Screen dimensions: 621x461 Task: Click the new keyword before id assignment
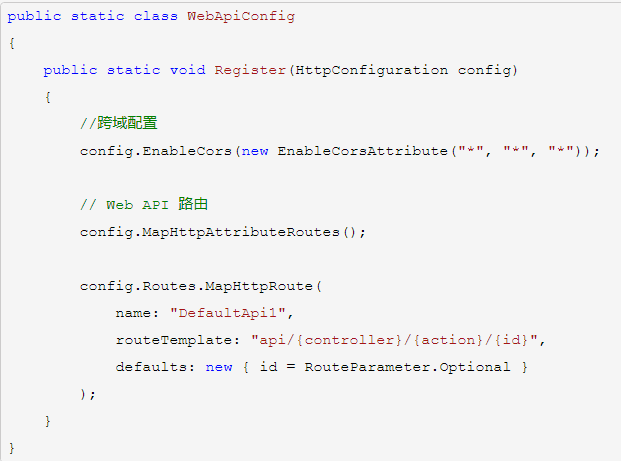point(219,367)
